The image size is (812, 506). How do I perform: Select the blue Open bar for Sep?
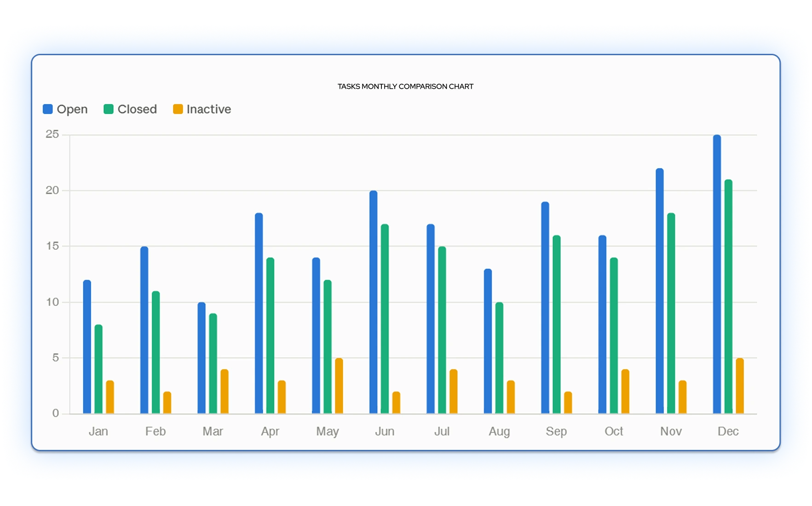(x=545, y=308)
